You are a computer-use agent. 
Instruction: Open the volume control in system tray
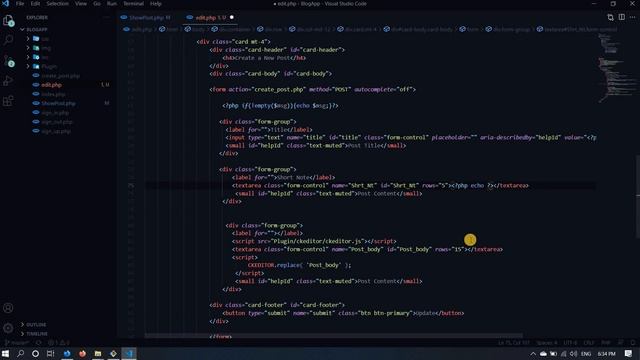(x=573, y=354)
